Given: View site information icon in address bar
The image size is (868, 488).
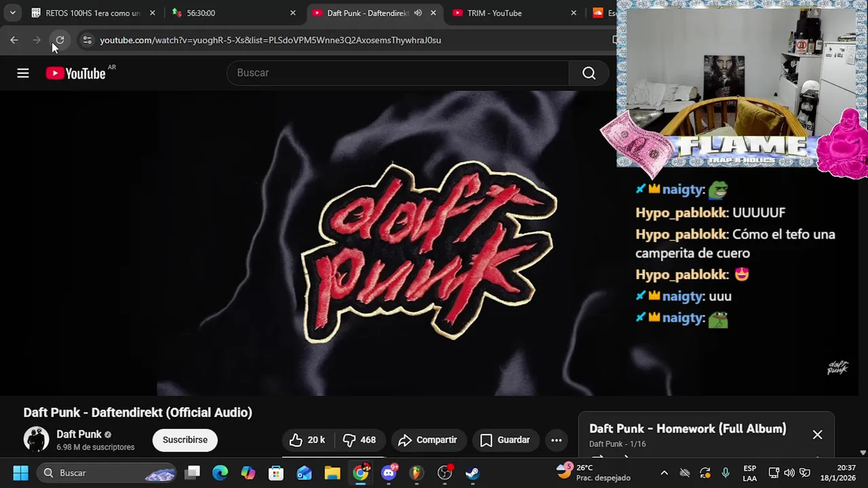Looking at the screenshot, I should point(87,40).
